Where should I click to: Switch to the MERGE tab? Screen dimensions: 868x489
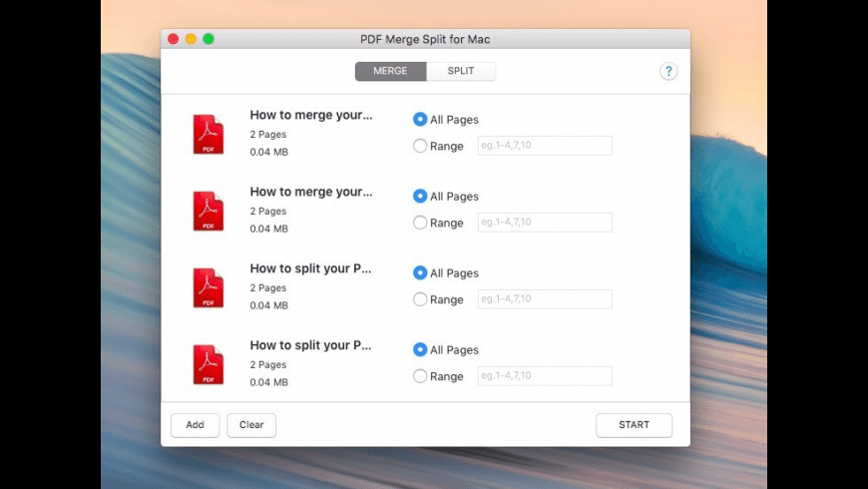tap(390, 71)
